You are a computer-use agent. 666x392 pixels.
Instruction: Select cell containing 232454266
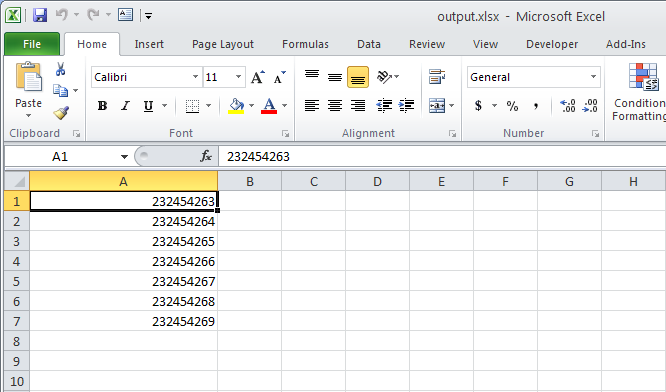[124, 261]
